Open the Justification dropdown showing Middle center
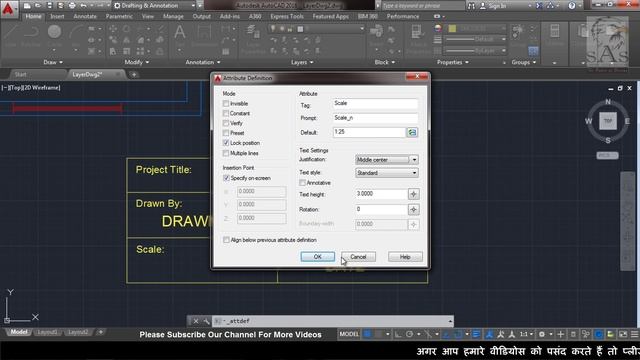The width and height of the screenshot is (640, 360). (x=387, y=160)
